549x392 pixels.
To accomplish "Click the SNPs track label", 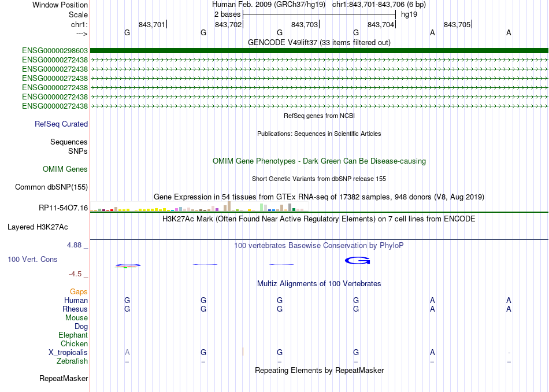I will 78,151.
